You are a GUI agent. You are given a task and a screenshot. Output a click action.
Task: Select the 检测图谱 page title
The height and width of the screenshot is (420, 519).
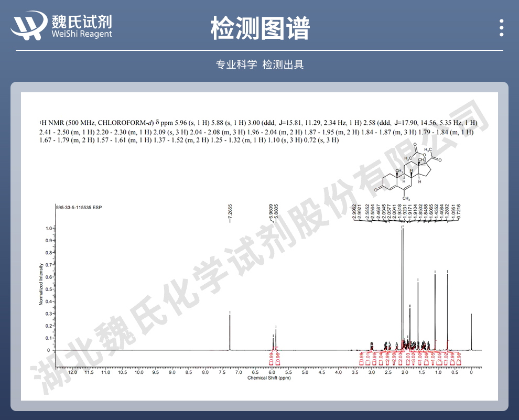(259, 28)
